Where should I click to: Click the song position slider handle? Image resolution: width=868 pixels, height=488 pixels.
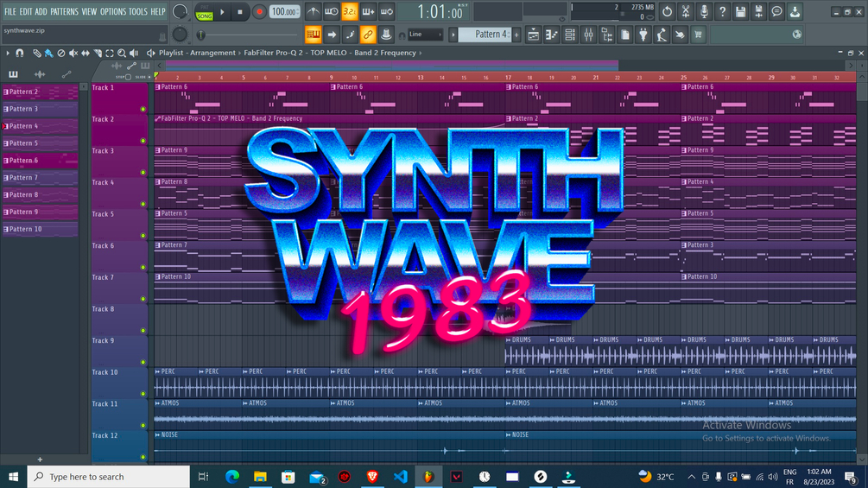click(x=201, y=35)
